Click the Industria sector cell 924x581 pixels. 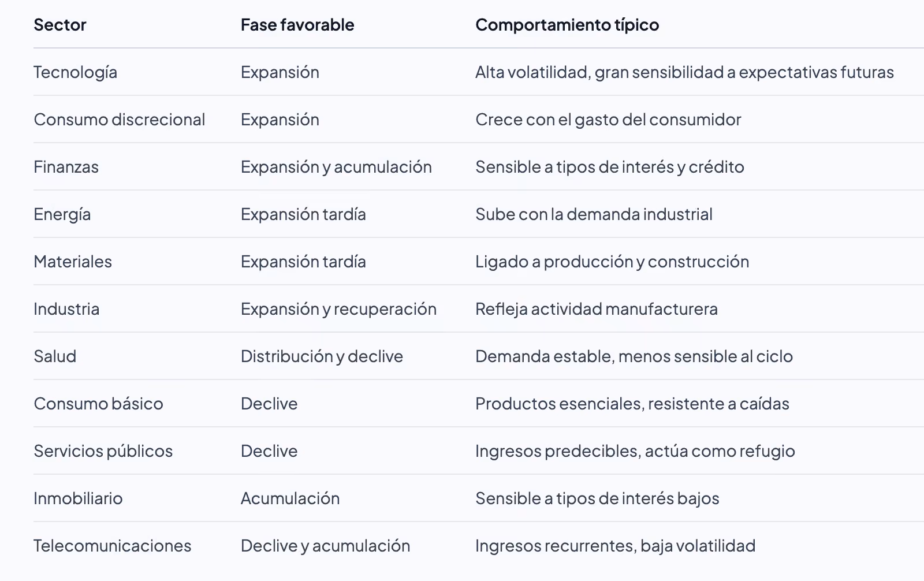point(66,309)
